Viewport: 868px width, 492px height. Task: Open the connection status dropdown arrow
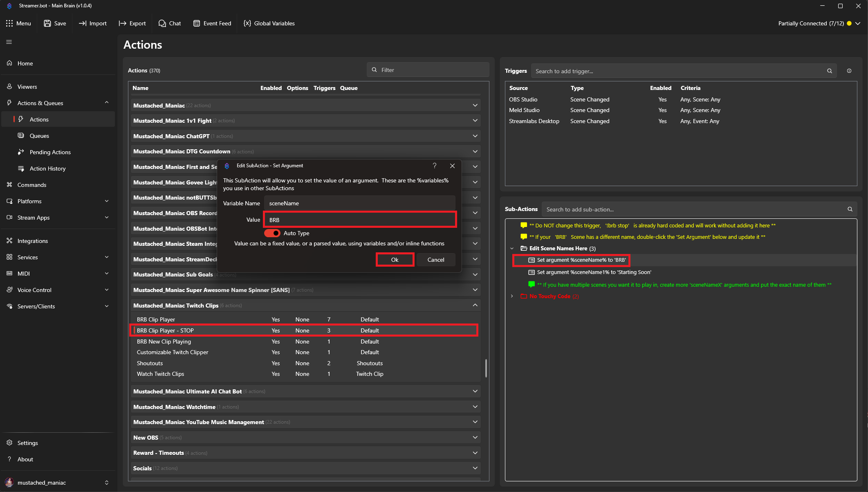[858, 23]
